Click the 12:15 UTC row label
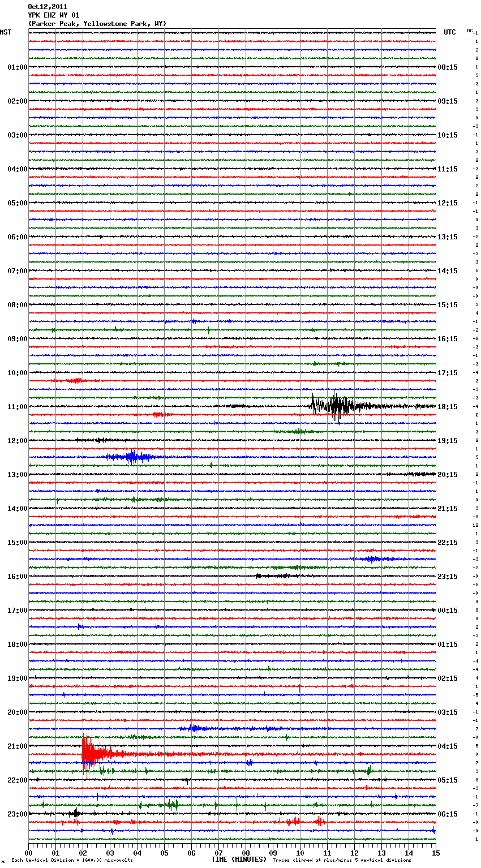481x868 pixels. (x=448, y=203)
